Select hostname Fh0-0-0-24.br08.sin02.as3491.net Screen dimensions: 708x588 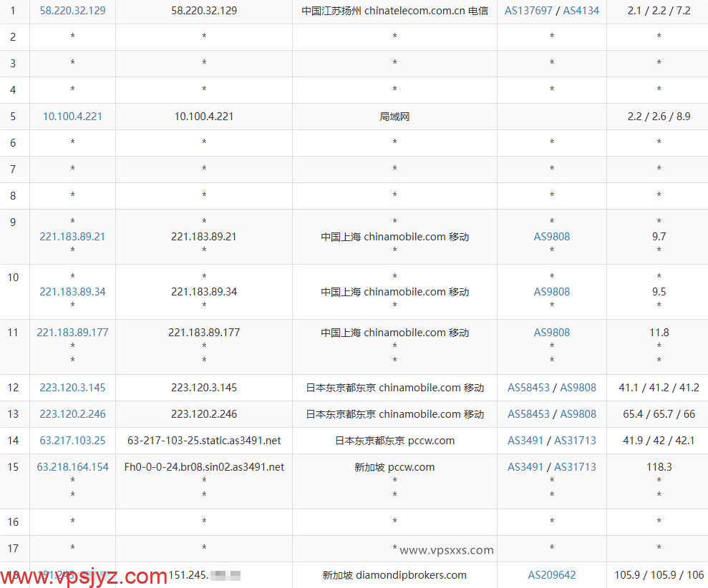[x=204, y=467]
